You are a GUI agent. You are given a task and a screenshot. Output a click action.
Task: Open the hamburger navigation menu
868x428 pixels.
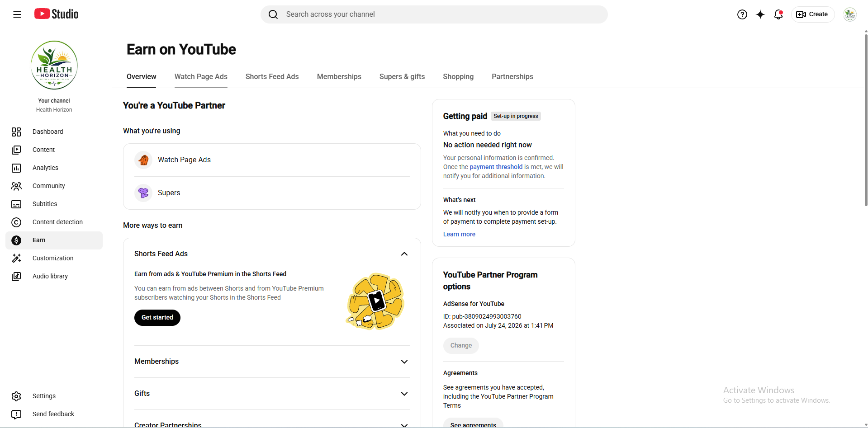coord(17,14)
